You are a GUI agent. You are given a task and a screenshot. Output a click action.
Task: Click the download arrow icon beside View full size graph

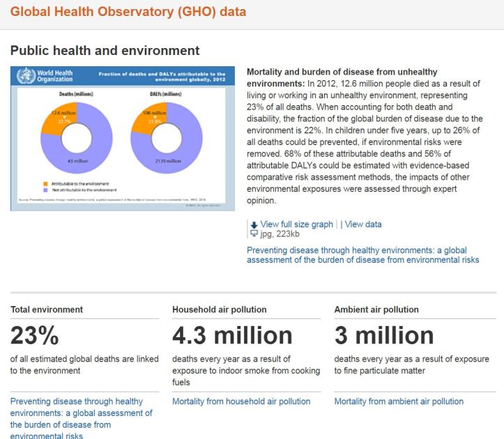tap(253, 224)
